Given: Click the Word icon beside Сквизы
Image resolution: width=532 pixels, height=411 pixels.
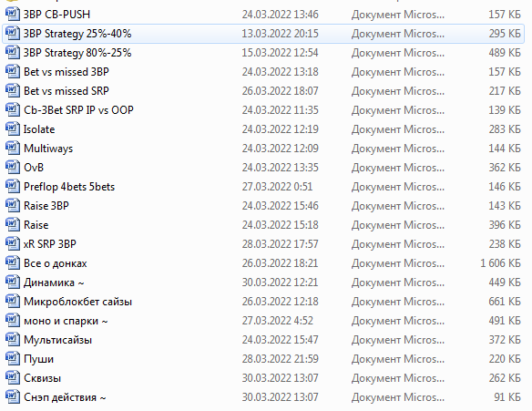Looking at the screenshot, I should (12, 378).
